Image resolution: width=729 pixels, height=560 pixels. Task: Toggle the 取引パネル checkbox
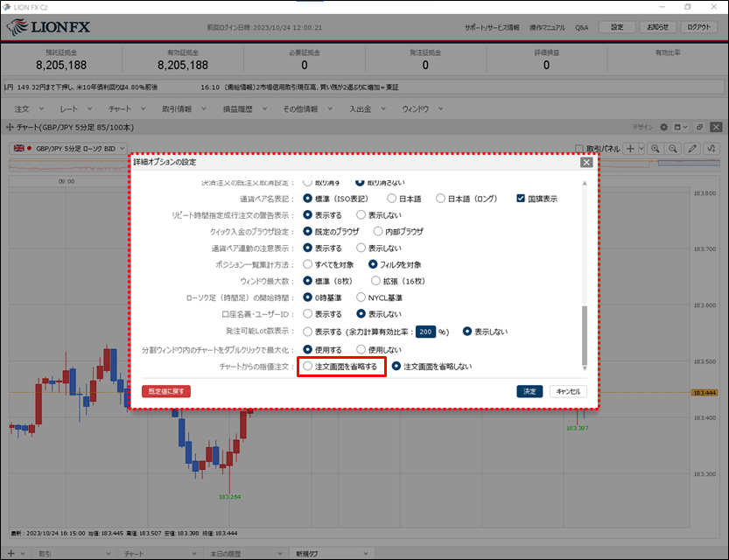coord(578,149)
